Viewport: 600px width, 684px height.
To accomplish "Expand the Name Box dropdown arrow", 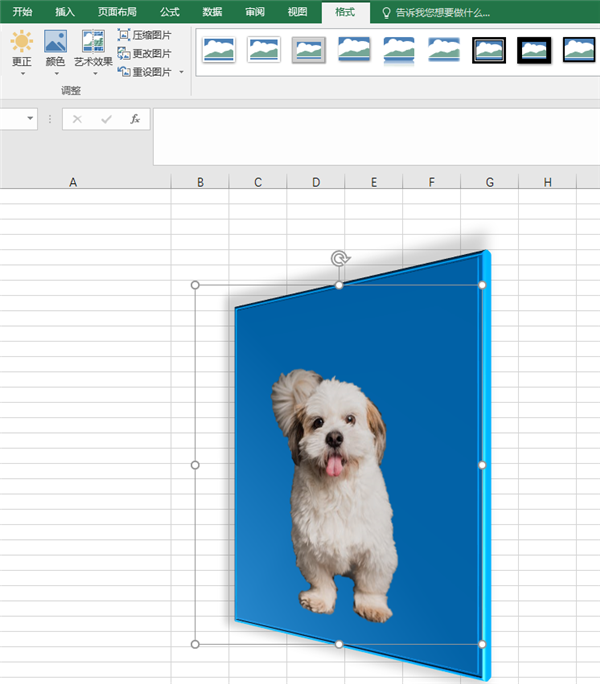I will pyautogui.click(x=31, y=119).
